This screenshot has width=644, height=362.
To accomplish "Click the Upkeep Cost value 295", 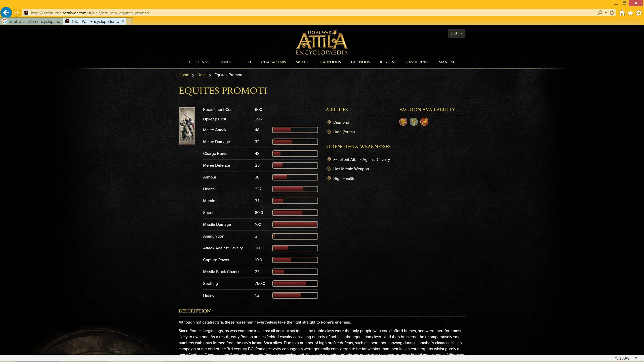I will (x=258, y=119).
